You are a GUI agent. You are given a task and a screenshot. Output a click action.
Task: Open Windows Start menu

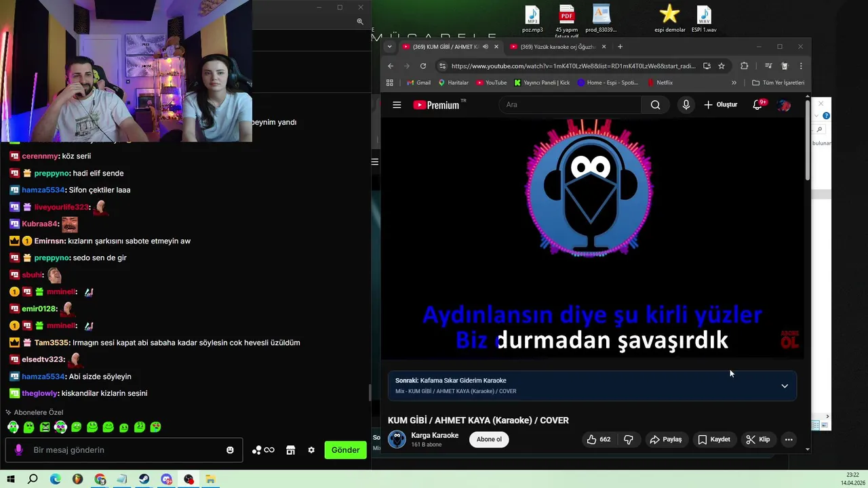pos(11,479)
